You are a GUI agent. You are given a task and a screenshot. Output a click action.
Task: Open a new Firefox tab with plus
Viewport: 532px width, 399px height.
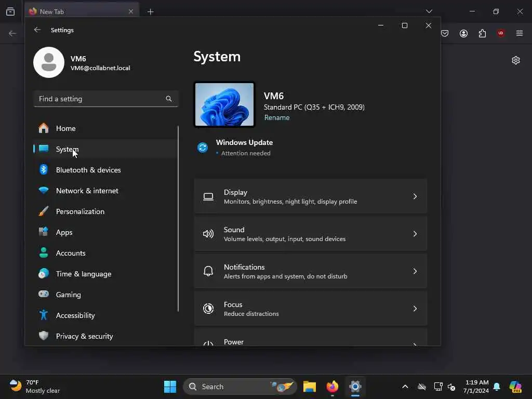click(150, 12)
